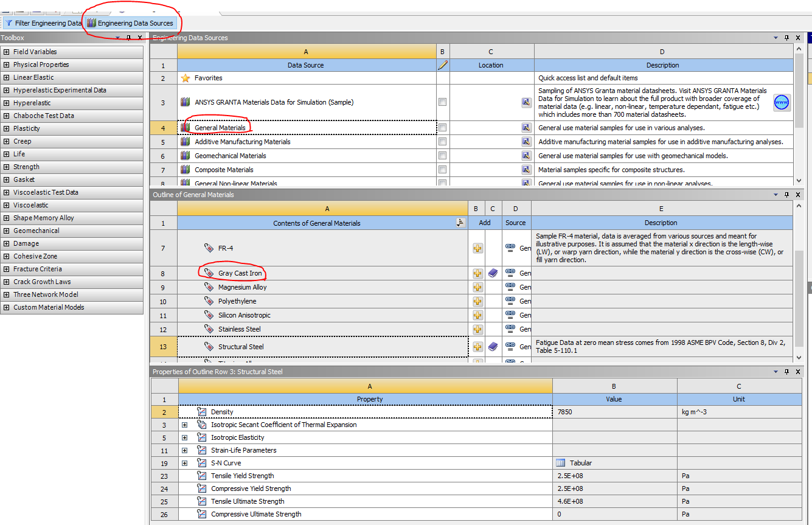Add FR-4 material with plus icon
This screenshot has width=812, height=525.
(477, 248)
